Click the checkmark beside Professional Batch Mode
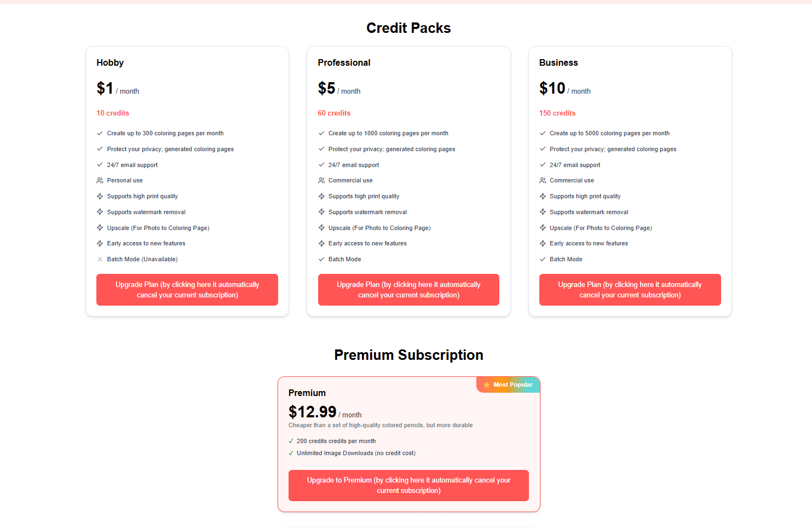The width and height of the screenshot is (812, 528). (x=321, y=260)
